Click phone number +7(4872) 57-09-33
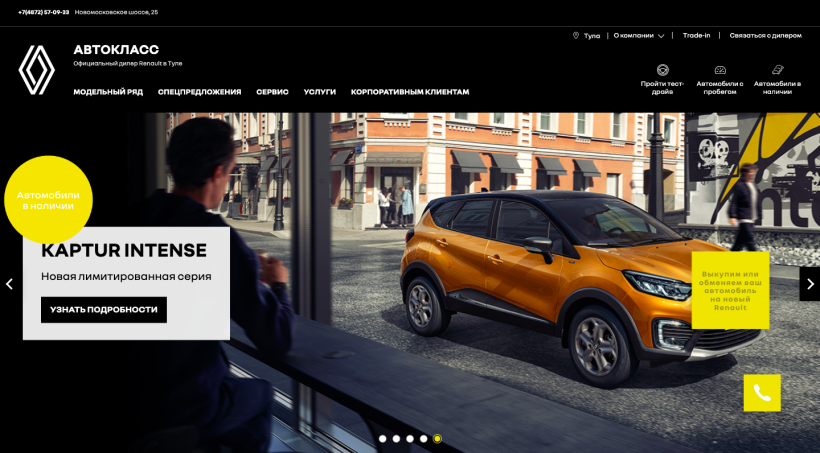820x453 pixels. pyautogui.click(x=43, y=12)
